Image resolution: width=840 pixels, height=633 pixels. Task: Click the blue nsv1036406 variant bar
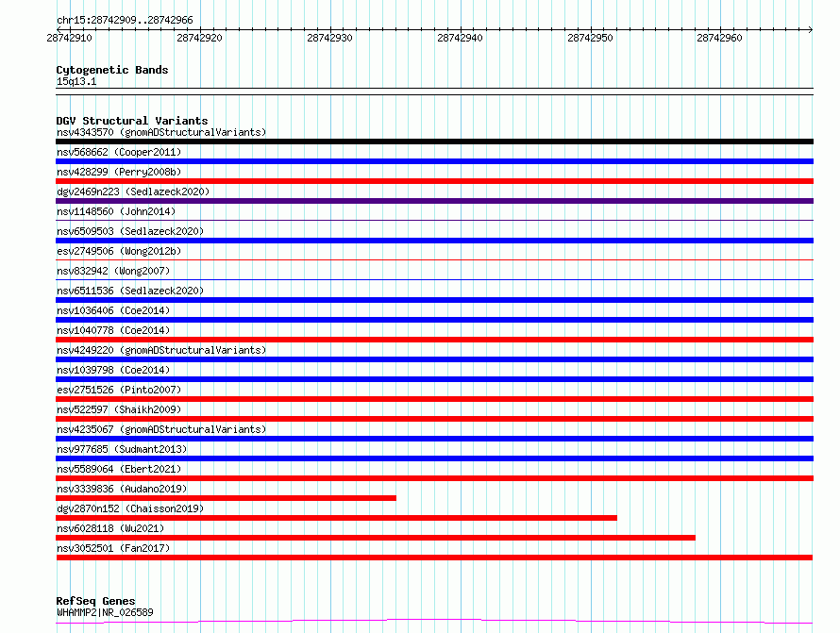click(x=434, y=320)
